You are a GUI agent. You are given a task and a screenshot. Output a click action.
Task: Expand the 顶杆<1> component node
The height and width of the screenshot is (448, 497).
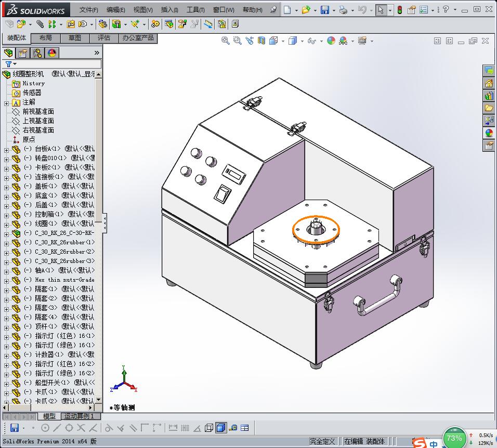(x=6, y=327)
